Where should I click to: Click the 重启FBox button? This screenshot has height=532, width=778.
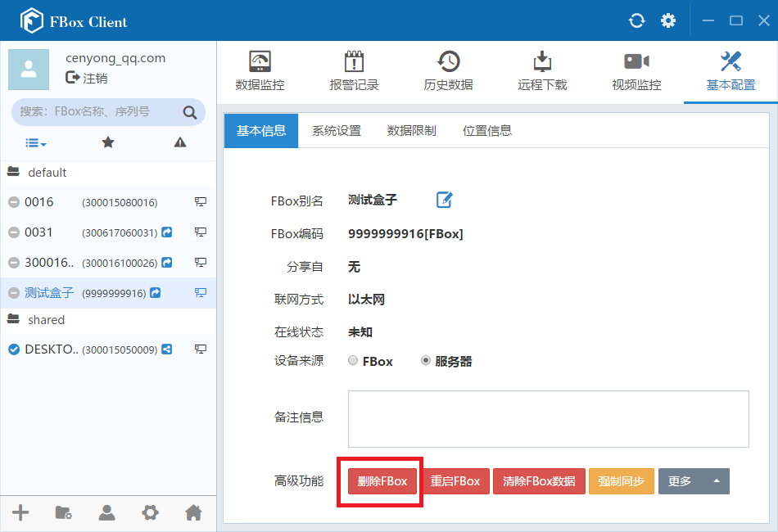455,481
